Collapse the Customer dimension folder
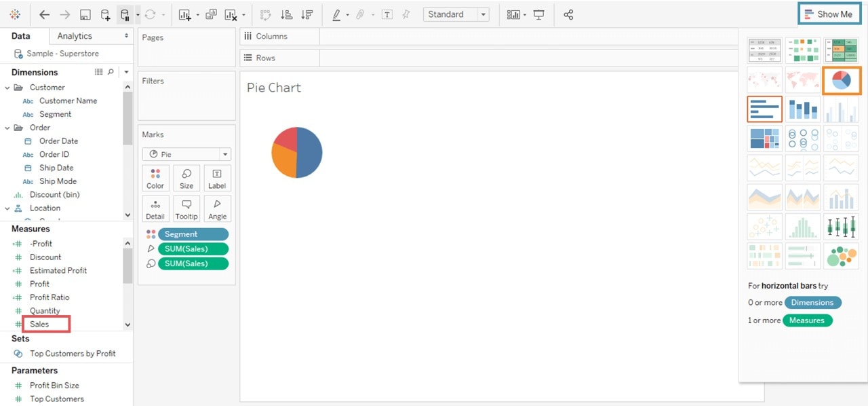The width and height of the screenshot is (868, 406). [x=7, y=88]
